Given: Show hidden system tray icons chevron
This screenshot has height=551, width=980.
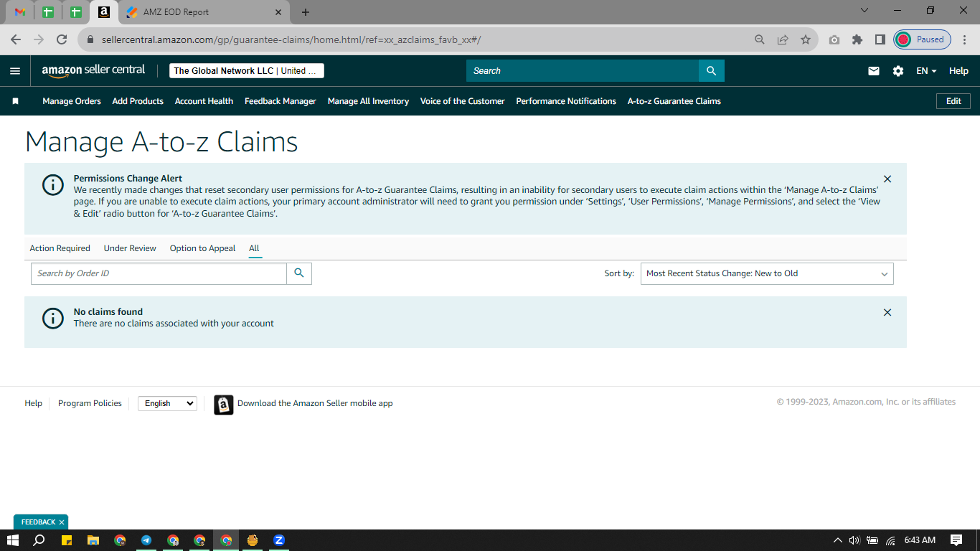Looking at the screenshot, I should tap(837, 540).
